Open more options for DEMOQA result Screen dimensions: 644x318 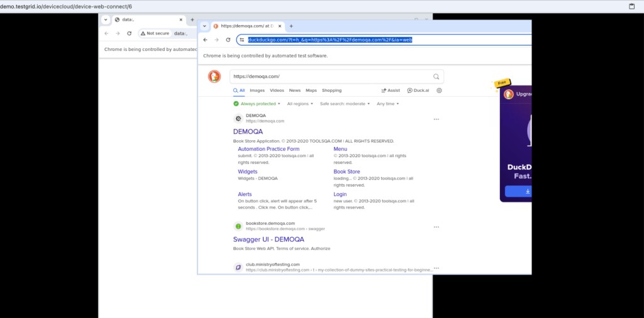click(436, 119)
